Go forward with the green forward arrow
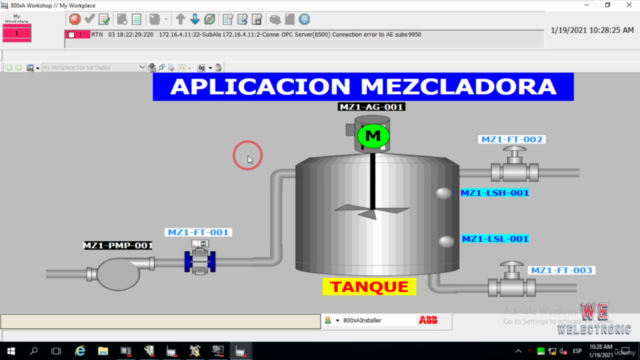This screenshot has width=640, height=360. (18, 67)
